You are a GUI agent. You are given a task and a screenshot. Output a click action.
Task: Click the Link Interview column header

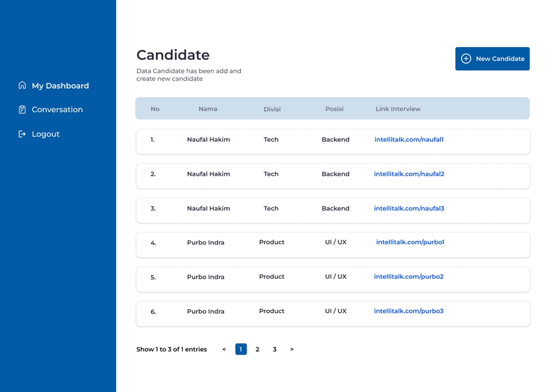398,109
